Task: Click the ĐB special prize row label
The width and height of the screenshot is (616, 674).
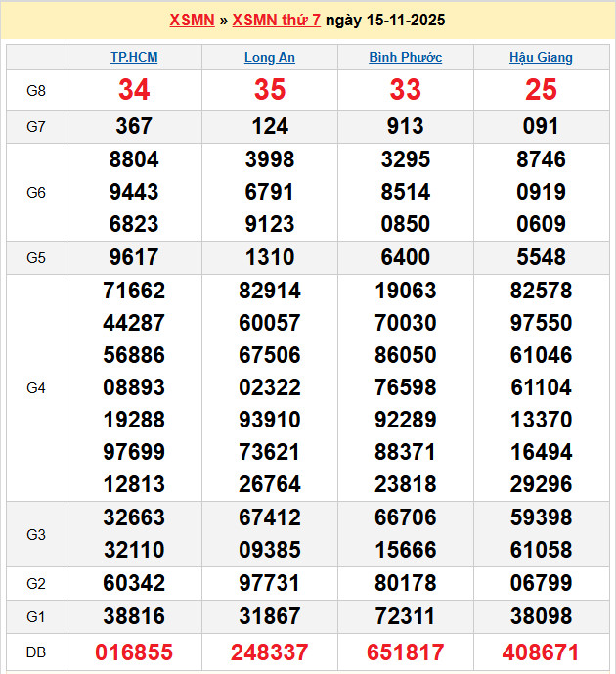Action: point(36,652)
